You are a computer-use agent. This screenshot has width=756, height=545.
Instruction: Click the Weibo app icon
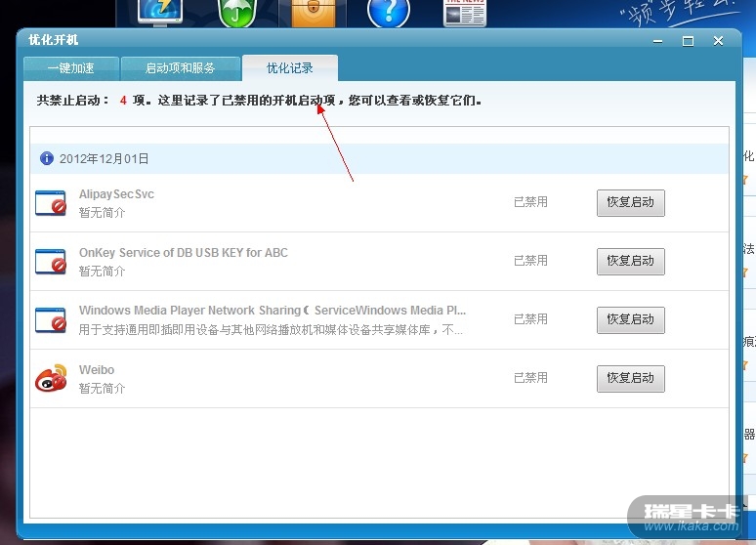coord(51,378)
